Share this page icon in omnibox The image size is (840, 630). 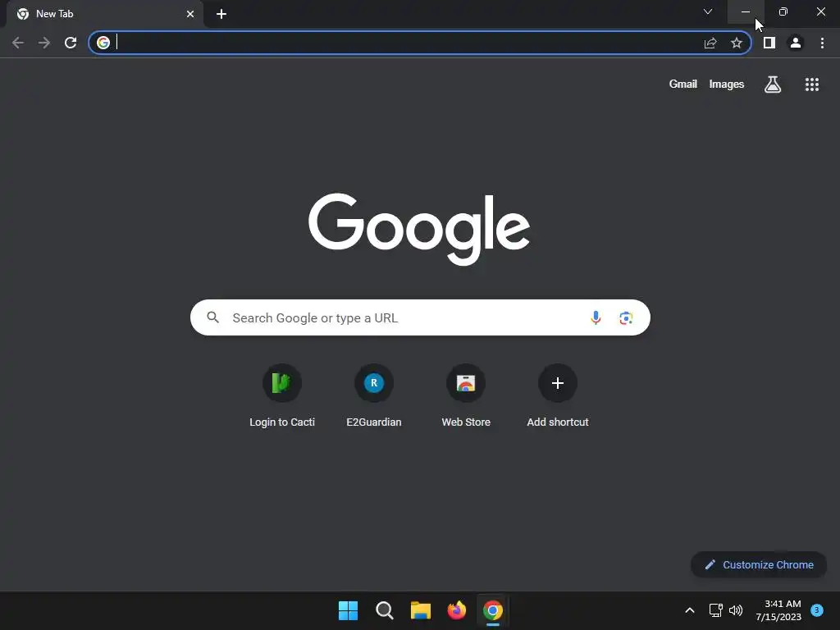pyautogui.click(x=710, y=43)
